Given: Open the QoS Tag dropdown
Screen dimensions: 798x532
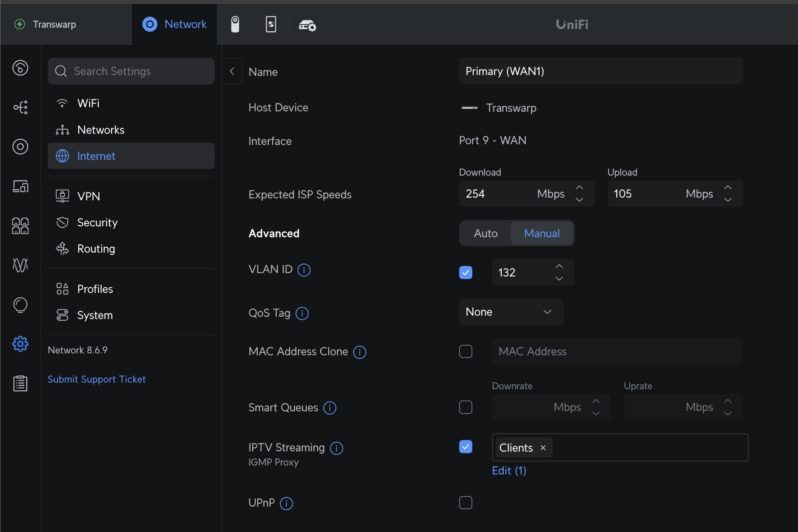Looking at the screenshot, I should 511,312.
